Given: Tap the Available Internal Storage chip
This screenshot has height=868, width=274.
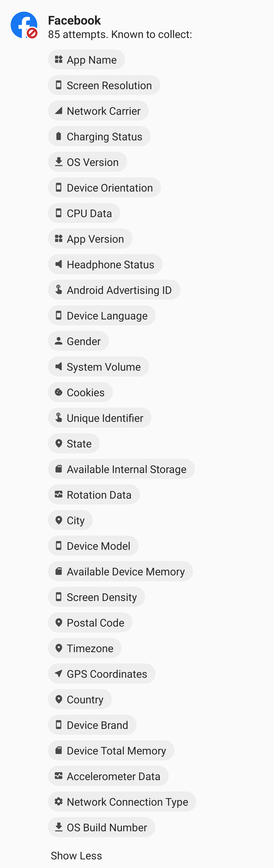Looking at the screenshot, I should tap(122, 469).
